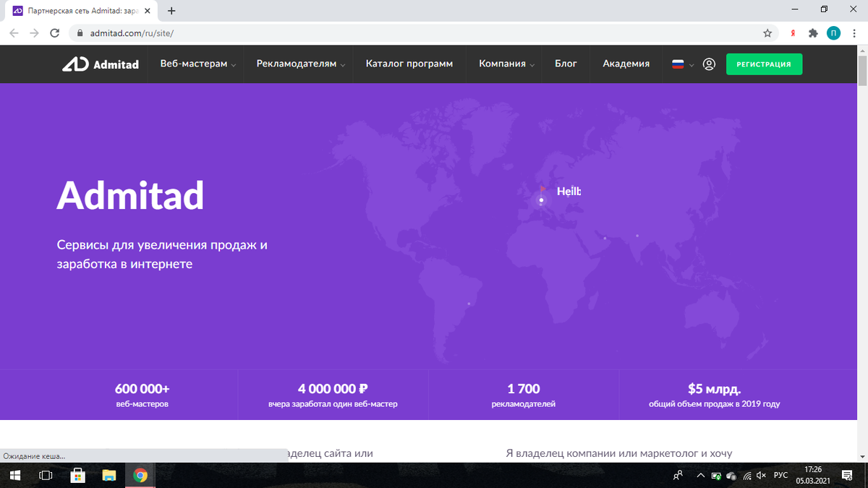Open the Wi-Fi network tray icon
The height and width of the screenshot is (488, 868).
pyautogui.click(x=746, y=475)
